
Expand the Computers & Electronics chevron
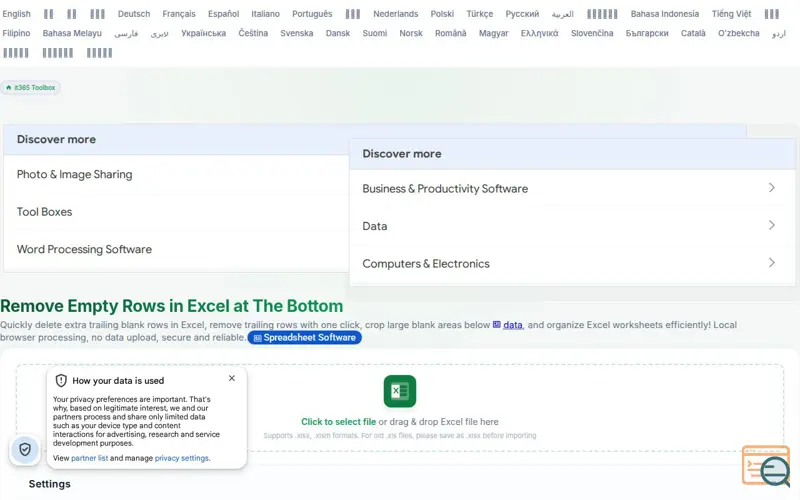click(x=771, y=263)
